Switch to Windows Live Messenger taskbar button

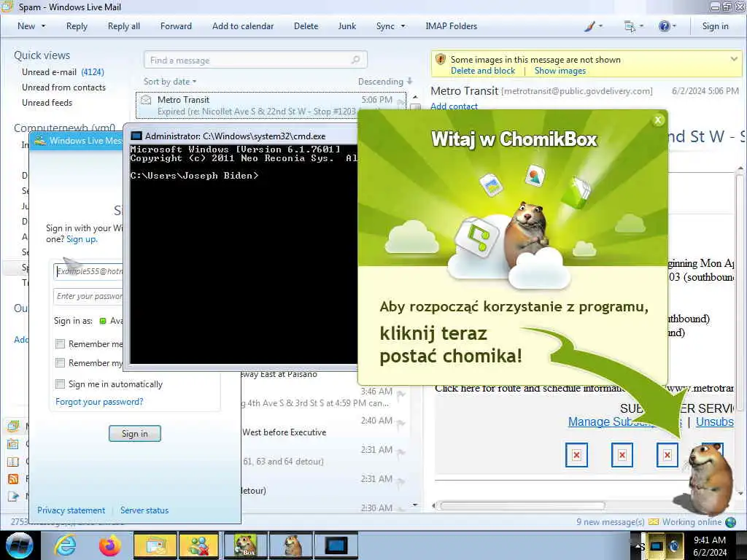click(x=199, y=545)
